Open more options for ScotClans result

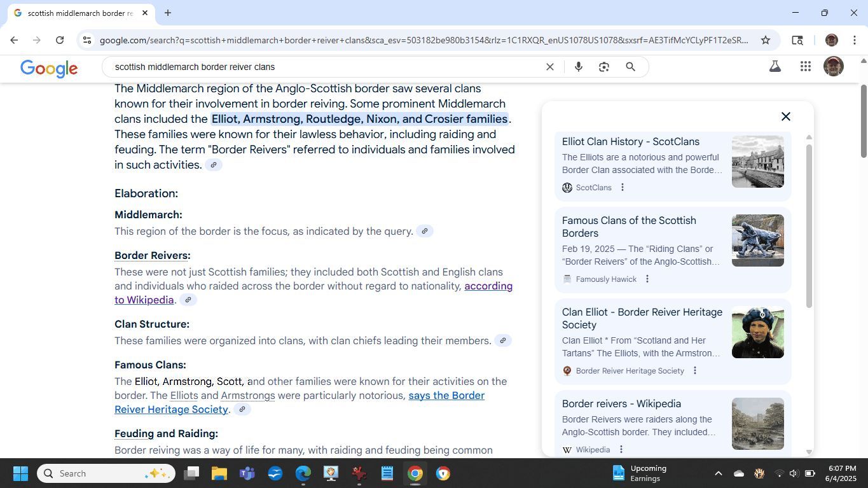click(x=623, y=187)
